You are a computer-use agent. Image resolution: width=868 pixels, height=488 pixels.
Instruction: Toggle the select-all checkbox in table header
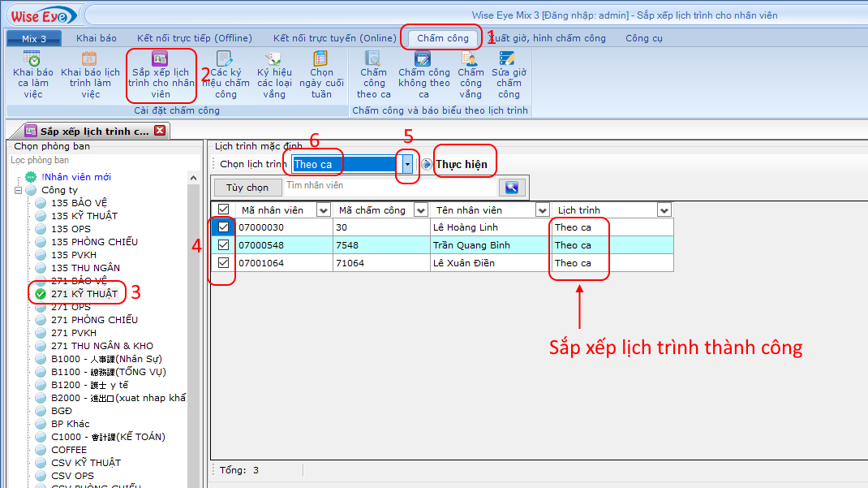click(x=223, y=209)
